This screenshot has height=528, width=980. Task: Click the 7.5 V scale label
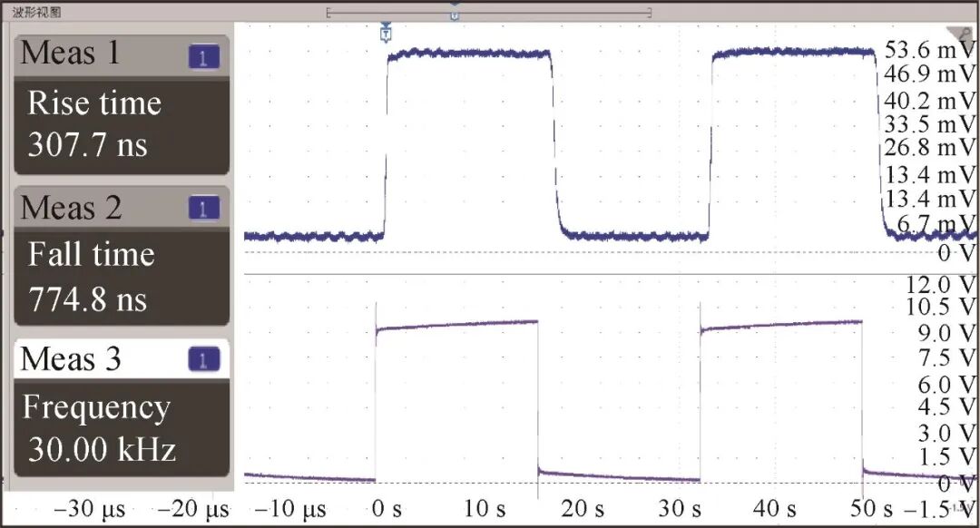click(x=946, y=357)
